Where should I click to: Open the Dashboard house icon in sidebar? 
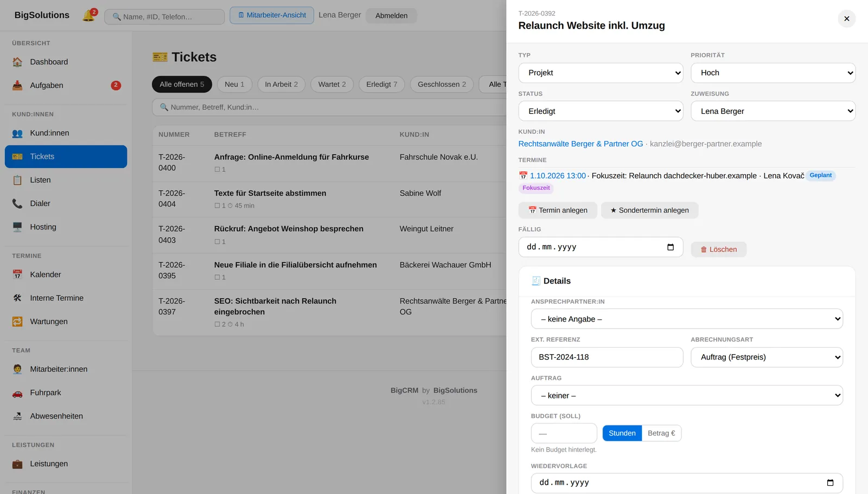[x=17, y=62]
